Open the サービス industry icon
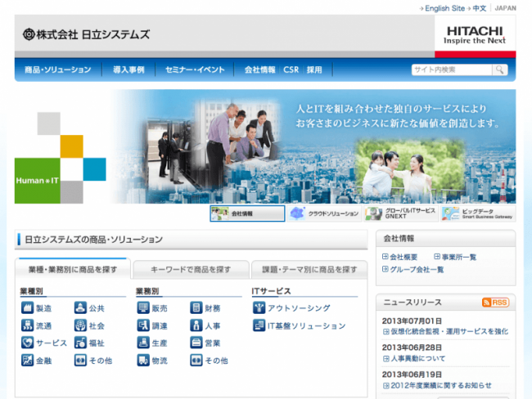Viewport: 532px width, 399px height. [27, 343]
